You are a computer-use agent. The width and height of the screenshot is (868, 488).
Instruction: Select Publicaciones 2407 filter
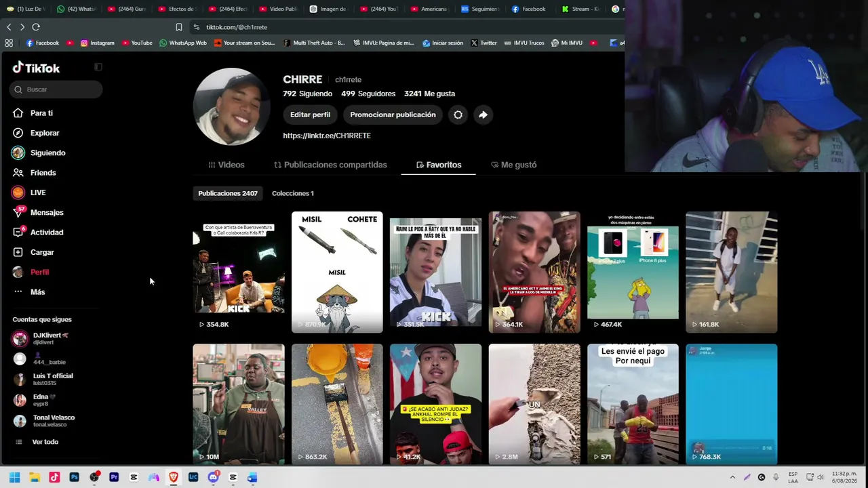pos(228,193)
